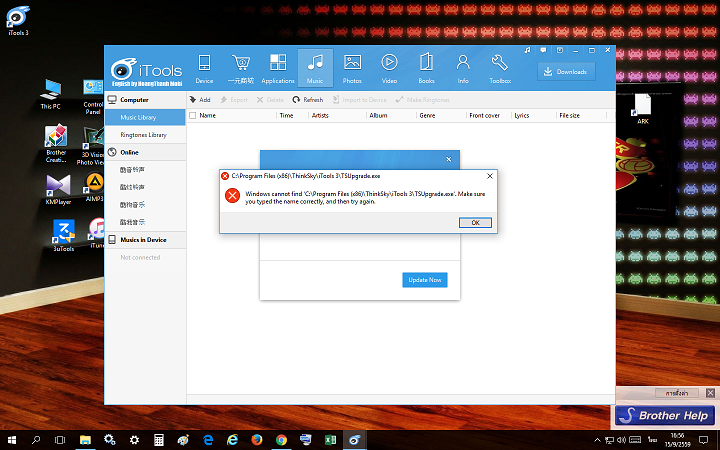Launch Firefox from the taskbar
The height and width of the screenshot is (450, 720).
tap(257, 440)
